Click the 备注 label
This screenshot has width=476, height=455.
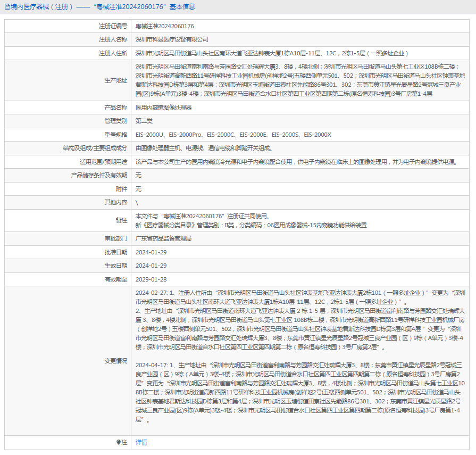click(121, 220)
